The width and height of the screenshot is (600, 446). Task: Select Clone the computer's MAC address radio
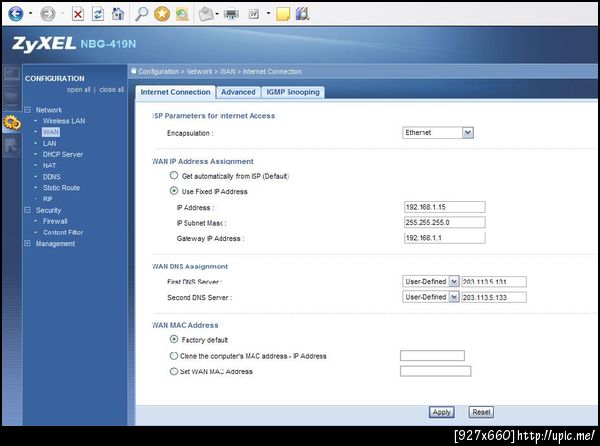174,356
